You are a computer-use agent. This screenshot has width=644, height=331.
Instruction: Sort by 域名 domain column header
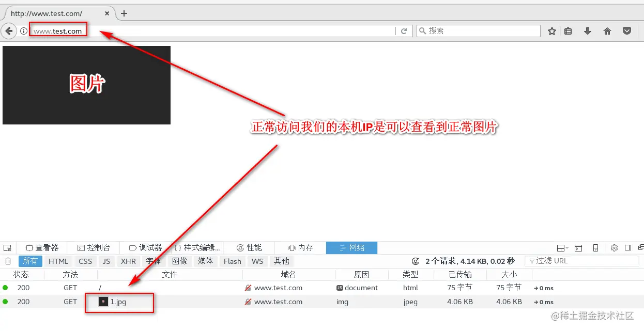pyautogui.click(x=288, y=275)
